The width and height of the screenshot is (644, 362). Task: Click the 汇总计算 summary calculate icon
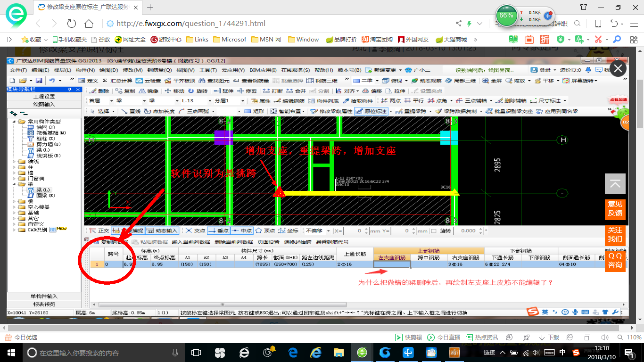117,81
